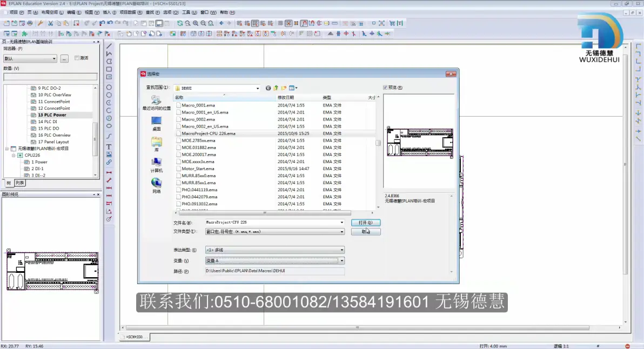Viewport: 644px width, 349px height.
Task: Click the 打开(O) open button
Action: (x=366, y=223)
